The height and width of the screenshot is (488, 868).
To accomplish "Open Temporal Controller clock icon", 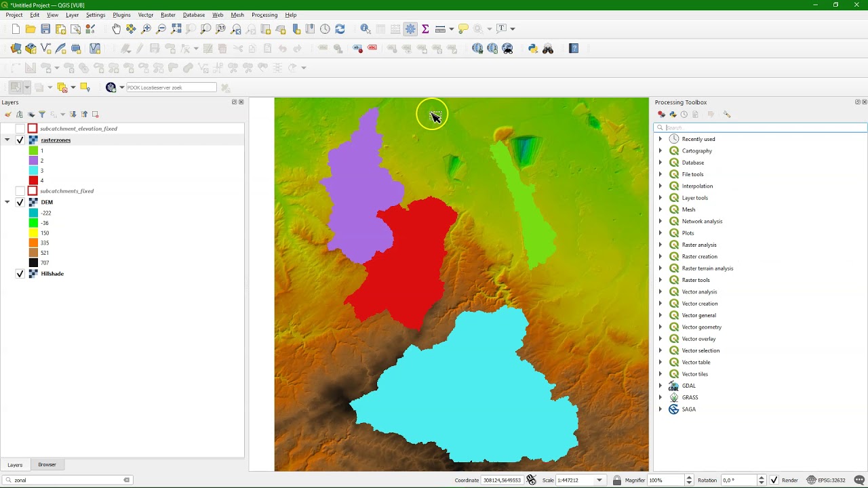I will pos(325,29).
